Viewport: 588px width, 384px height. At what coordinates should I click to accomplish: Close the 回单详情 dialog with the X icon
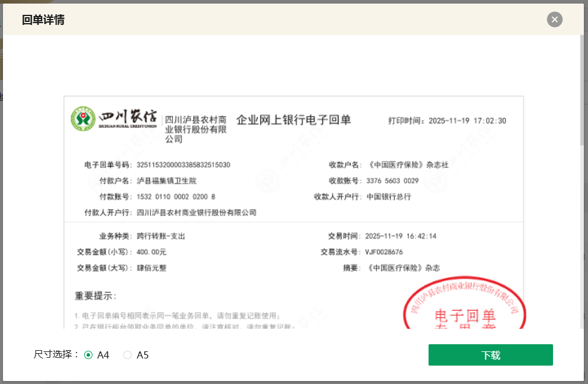[x=554, y=20]
